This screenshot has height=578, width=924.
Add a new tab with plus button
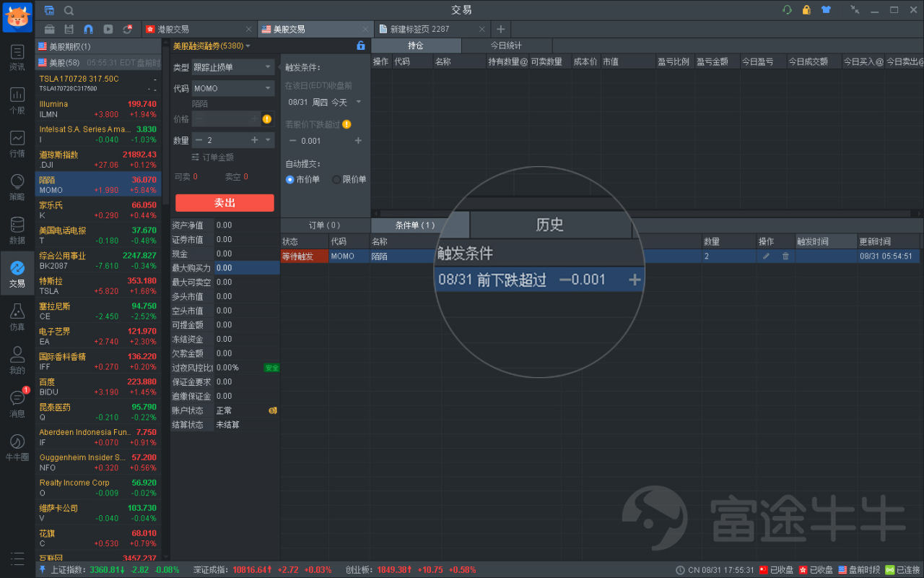(500, 30)
